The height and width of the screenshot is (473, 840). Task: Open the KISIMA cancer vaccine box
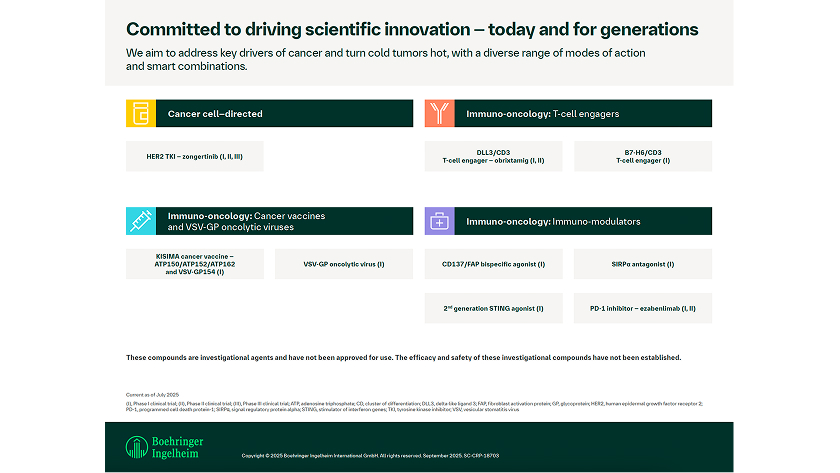pyautogui.click(x=194, y=264)
